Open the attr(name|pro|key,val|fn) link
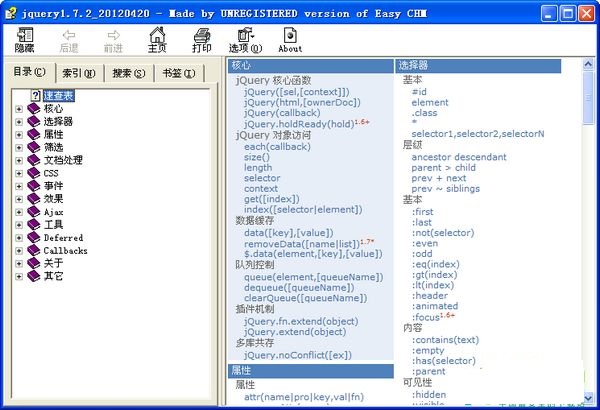This screenshot has width=600, height=410. click(x=304, y=397)
